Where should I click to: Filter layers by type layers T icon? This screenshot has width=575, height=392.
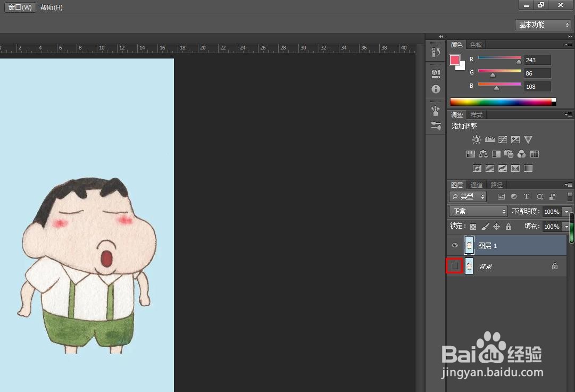click(526, 197)
